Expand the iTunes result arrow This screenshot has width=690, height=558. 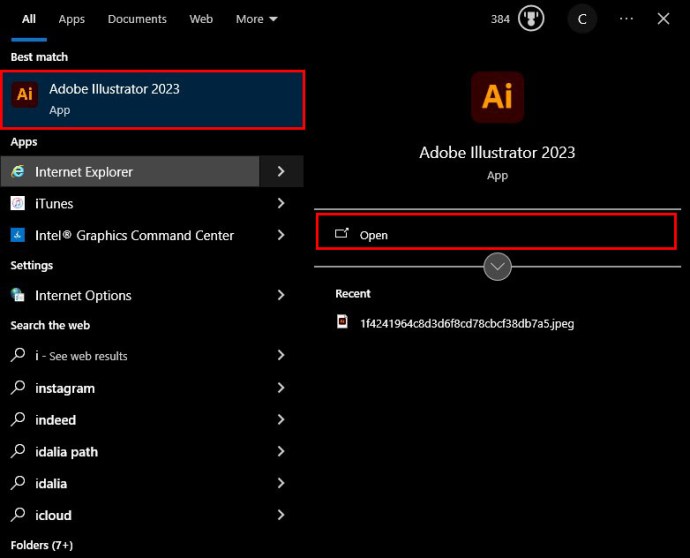coord(281,204)
